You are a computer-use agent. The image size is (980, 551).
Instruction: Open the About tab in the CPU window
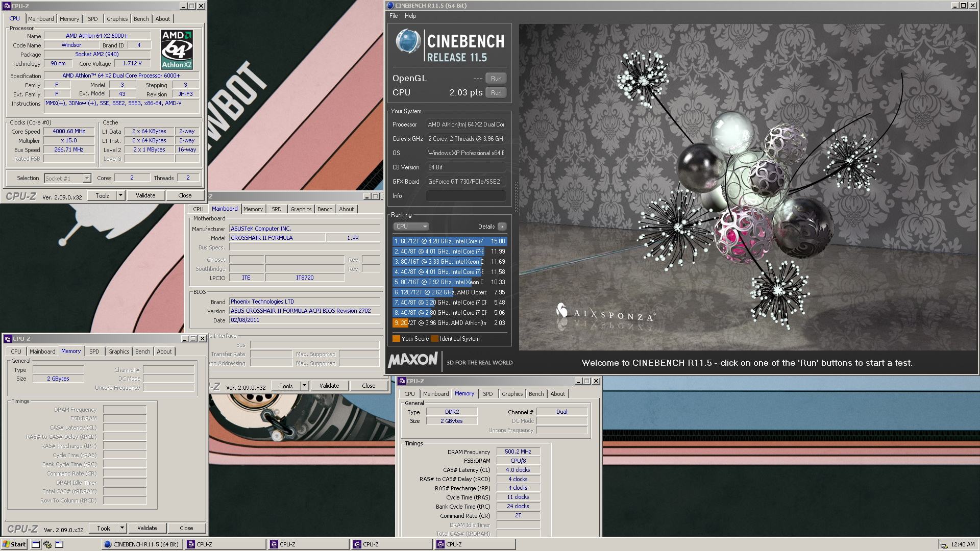(x=163, y=19)
